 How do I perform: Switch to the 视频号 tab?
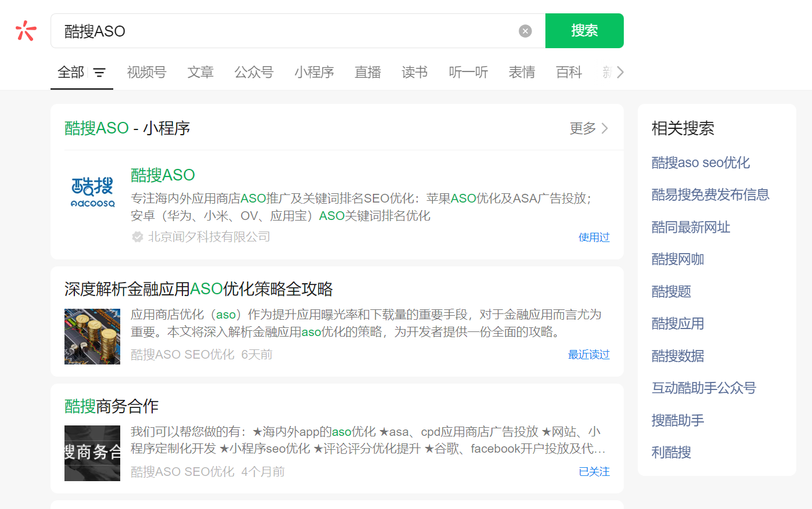147,73
